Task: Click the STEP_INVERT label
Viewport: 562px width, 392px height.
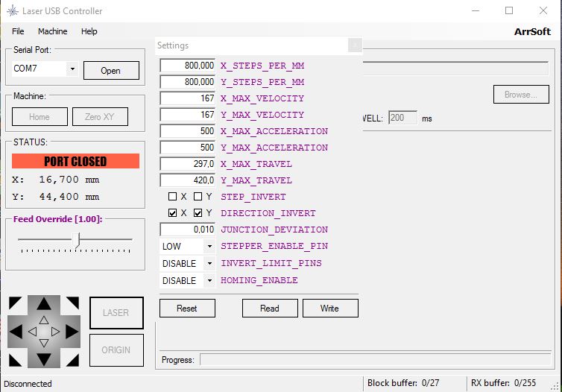Action: click(253, 197)
